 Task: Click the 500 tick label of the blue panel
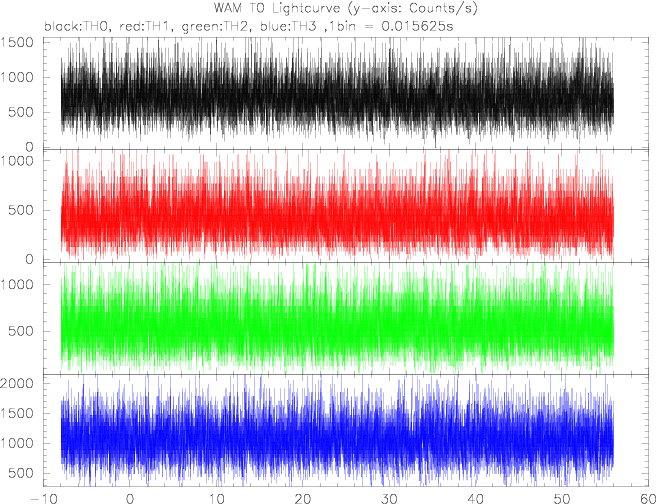point(21,474)
